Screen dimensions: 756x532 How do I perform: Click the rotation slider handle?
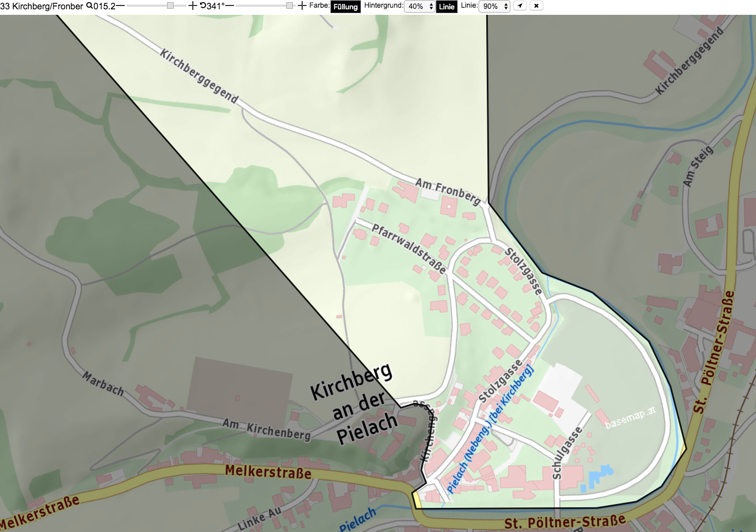coord(290,5)
